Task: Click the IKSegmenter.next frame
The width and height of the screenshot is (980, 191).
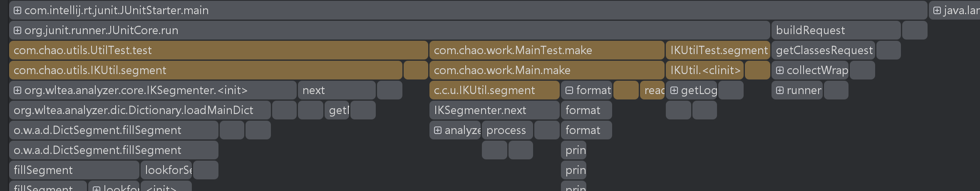Action: click(494, 110)
